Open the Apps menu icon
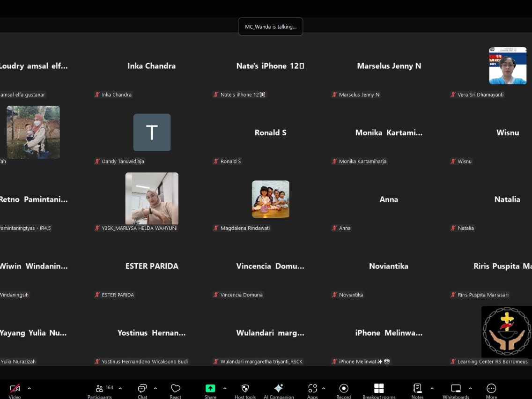The image size is (532, 399). coord(312,389)
